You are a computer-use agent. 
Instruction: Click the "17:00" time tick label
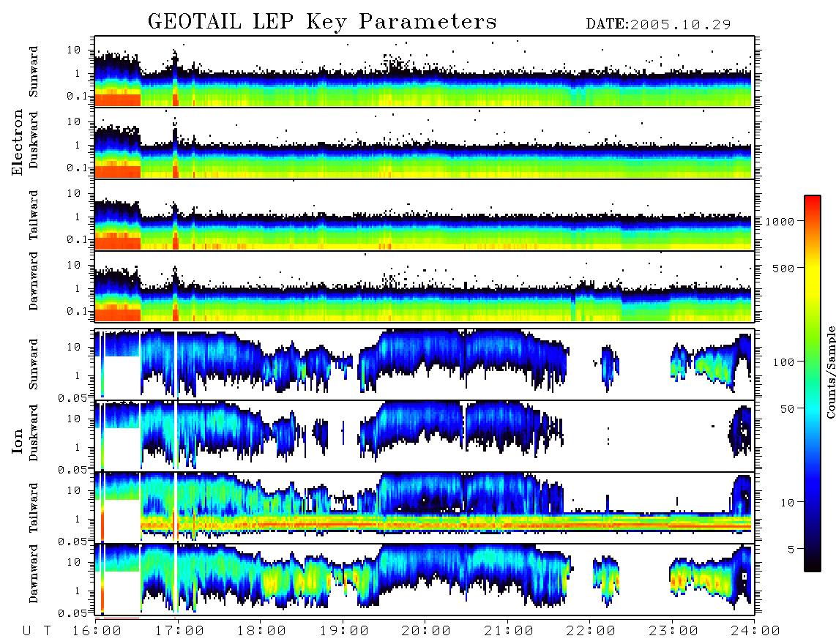179,631
